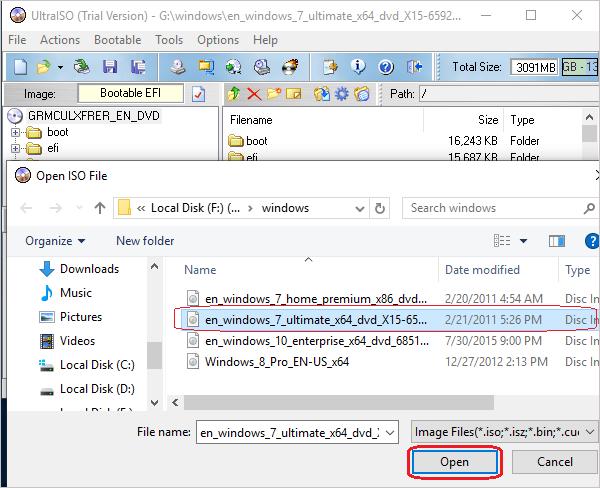Screen dimensions: 600x488
Task: Click the Rename folder icon in image toolbar
Action: (293, 94)
